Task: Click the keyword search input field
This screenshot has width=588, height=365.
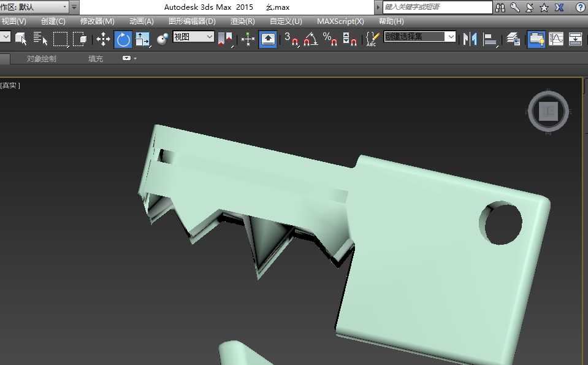Action: (437, 7)
